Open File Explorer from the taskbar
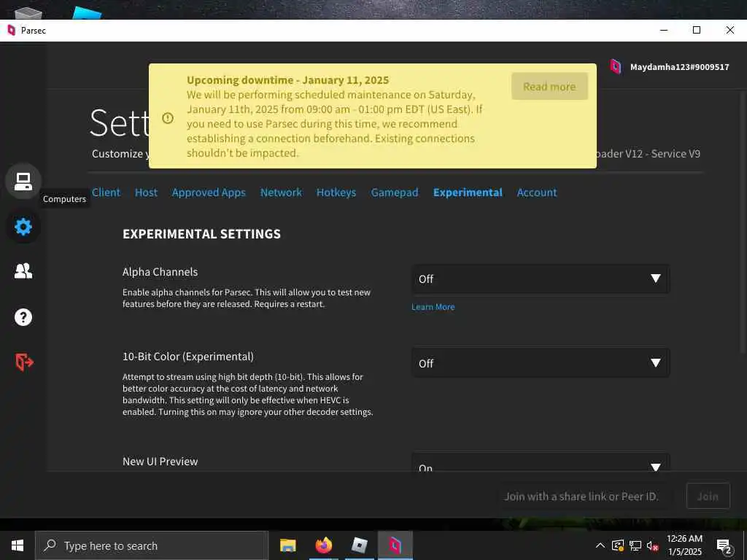The width and height of the screenshot is (747, 560). [x=287, y=545]
